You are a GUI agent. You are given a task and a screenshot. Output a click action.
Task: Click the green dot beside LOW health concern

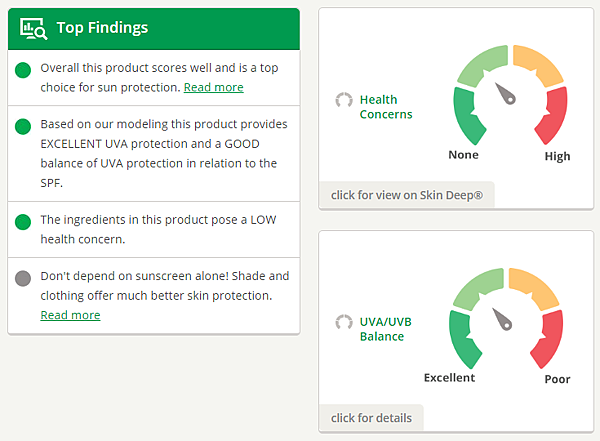coord(23,222)
